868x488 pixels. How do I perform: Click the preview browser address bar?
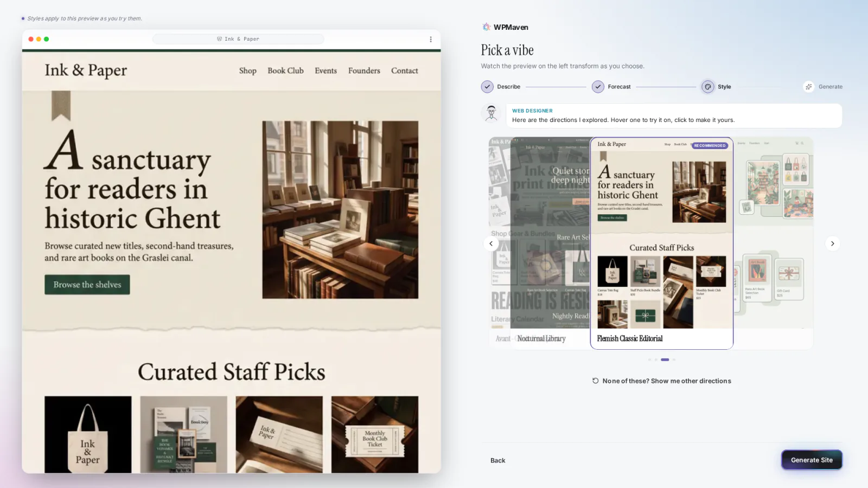pos(238,39)
